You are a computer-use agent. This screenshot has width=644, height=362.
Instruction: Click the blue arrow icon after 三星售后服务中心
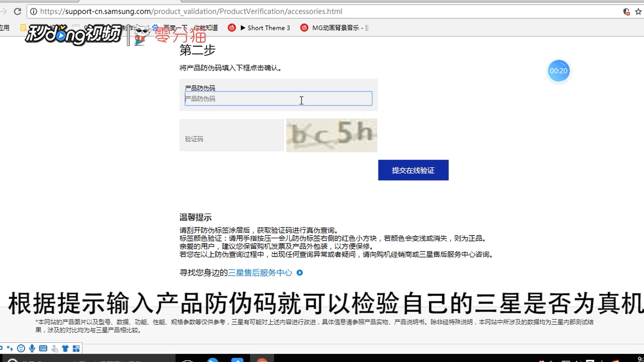click(300, 273)
